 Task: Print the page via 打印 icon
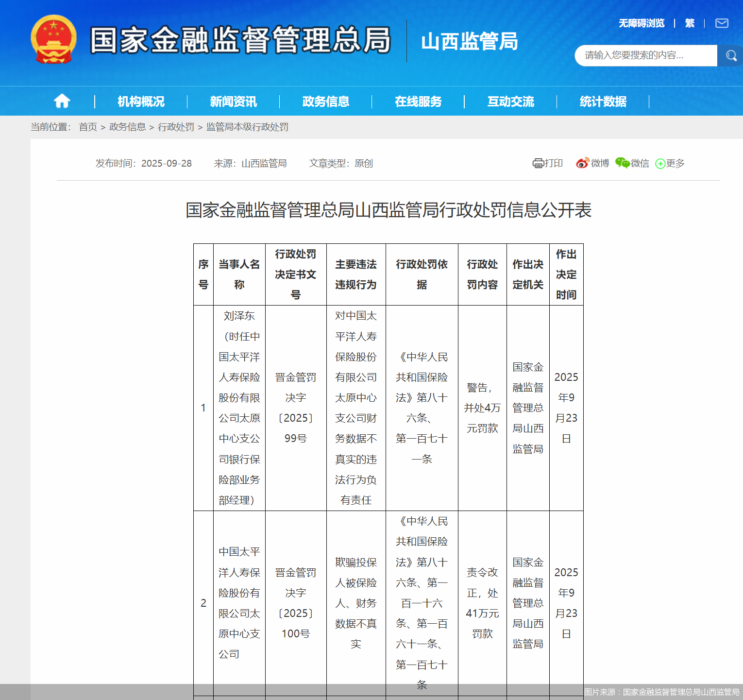coord(547,163)
